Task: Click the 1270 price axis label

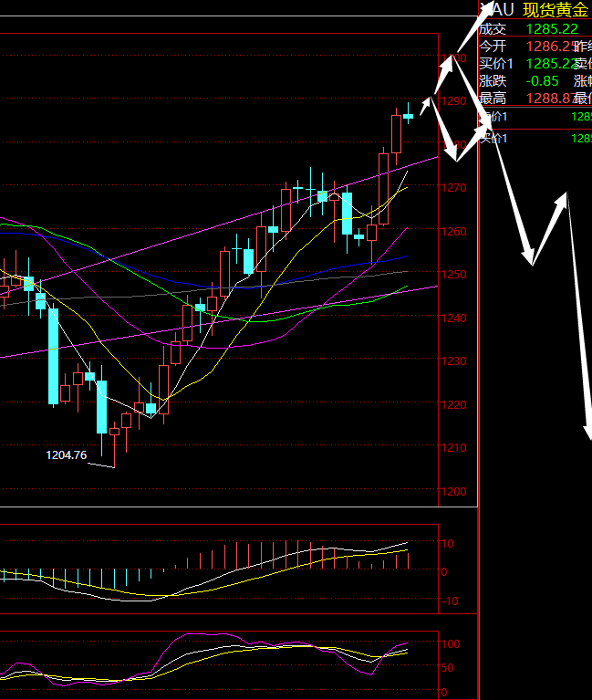Action: tap(454, 187)
